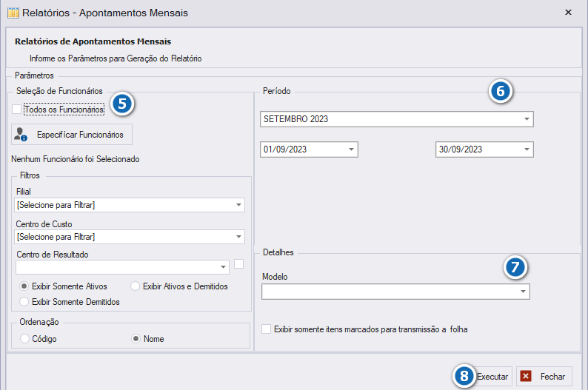Click the blue step 5 marker
This screenshot has width=588, height=390.
(122, 104)
